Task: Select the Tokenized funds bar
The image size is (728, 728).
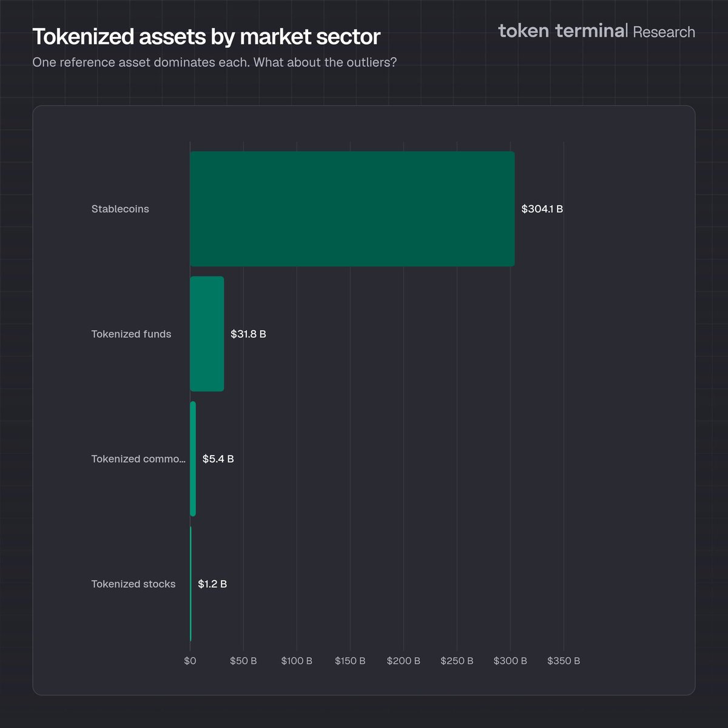Action: [207, 334]
